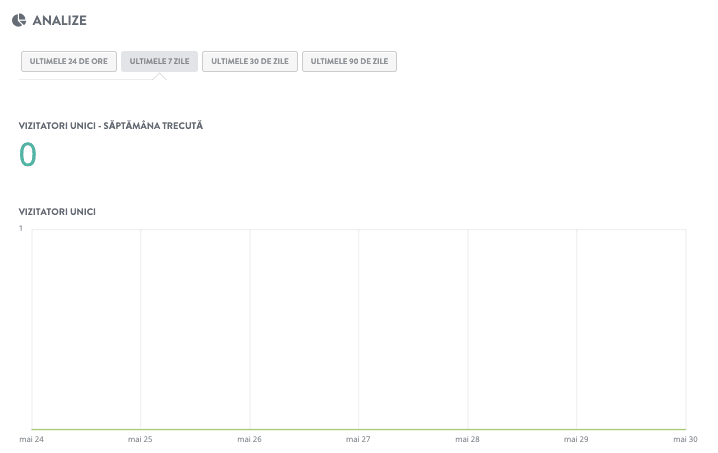Screen dimensions: 718x453
Task: Click the mai 28 axis label
Action: (468, 439)
